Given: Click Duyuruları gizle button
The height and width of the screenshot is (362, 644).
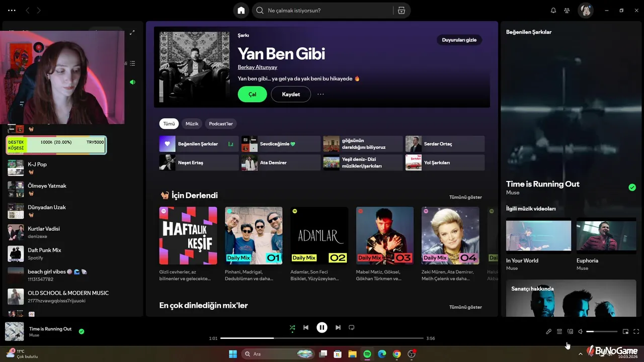Looking at the screenshot, I should point(459,40).
